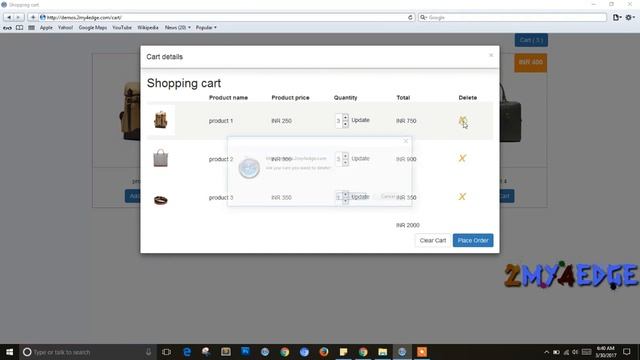Open Firefox from the taskbar
Screen dimensions: 640x360
pos(324,352)
